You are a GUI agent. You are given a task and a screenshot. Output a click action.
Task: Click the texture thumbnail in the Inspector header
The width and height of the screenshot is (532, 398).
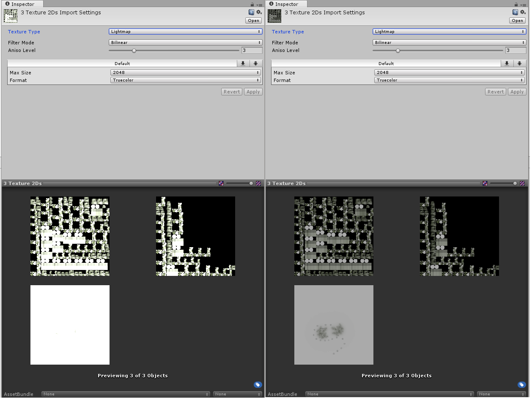coord(10,16)
